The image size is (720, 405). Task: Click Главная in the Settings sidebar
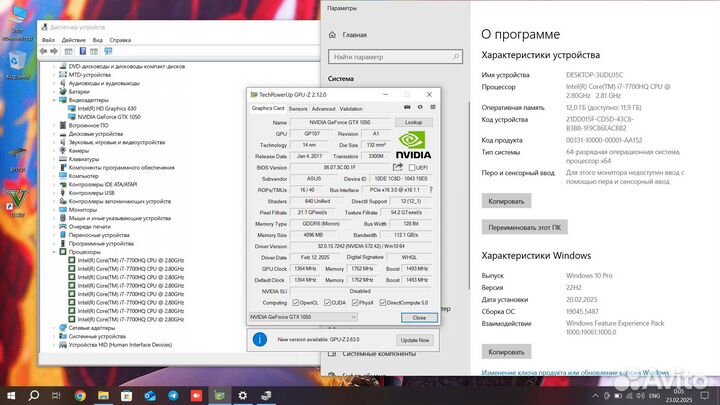point(354,35)
